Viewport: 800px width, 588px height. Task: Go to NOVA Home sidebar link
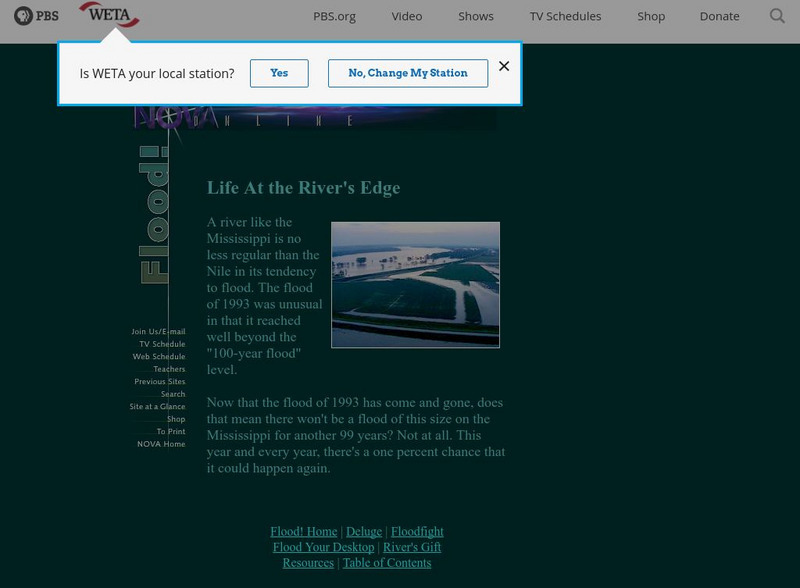click(x=161, y=444)
